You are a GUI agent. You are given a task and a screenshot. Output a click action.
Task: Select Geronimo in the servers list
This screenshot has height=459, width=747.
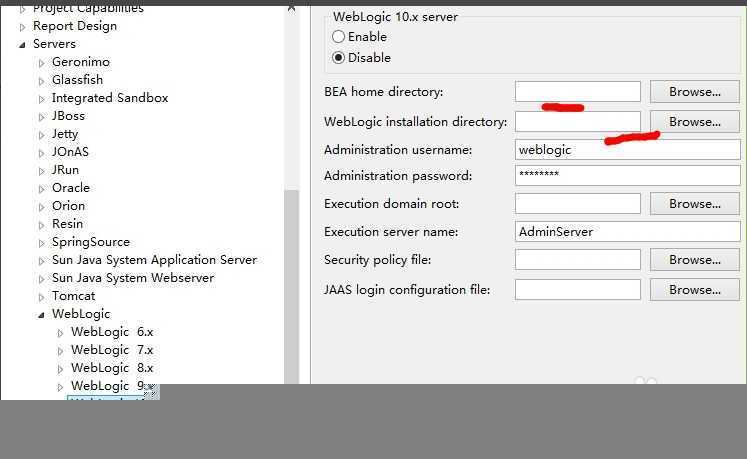[x=81, y=62]
